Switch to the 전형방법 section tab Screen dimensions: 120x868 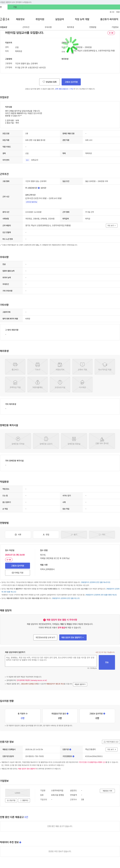click(93, 27)
